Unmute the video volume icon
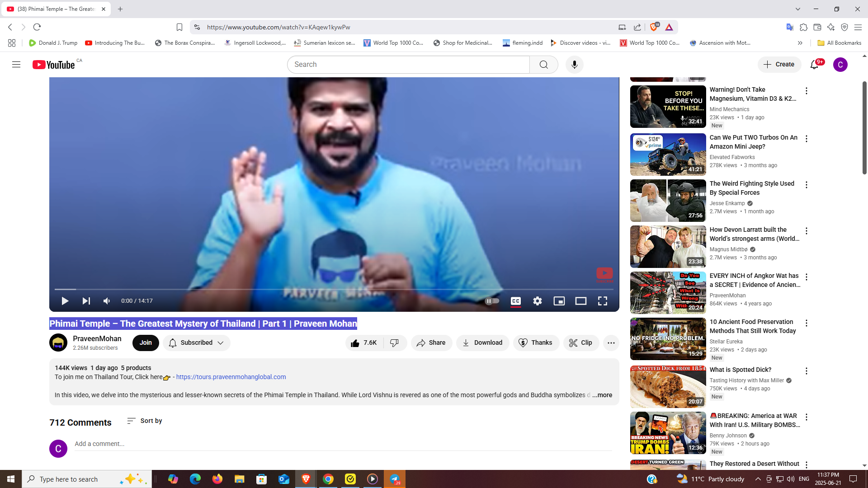868x488 pixels. pos(107,301)
